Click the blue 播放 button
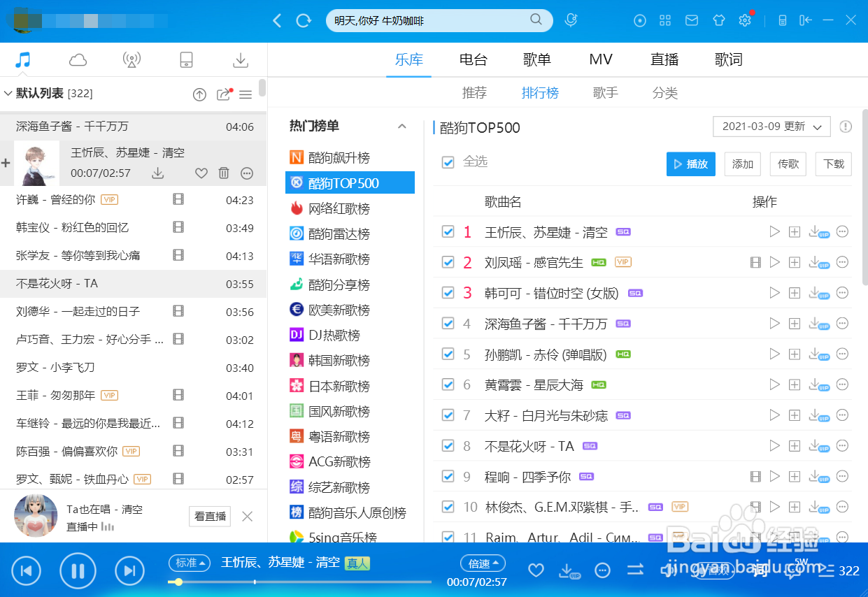The width and height of the screenshot is (868, 597). click(x=691, y=164)
